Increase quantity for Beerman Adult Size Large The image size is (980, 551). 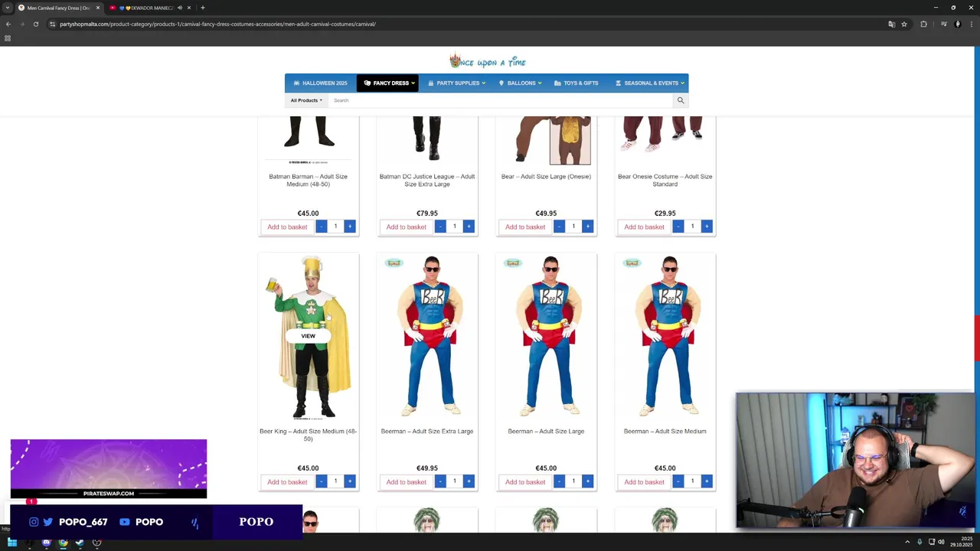[588, 481]
